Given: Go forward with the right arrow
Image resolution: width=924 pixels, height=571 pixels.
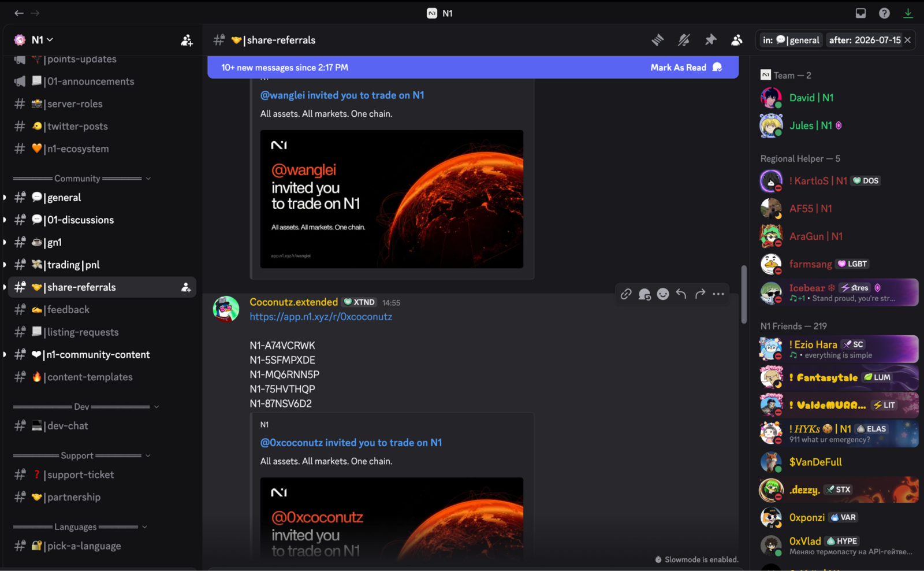Looking at the screenshot, I should pyautogui.click(x=35, y=13).
